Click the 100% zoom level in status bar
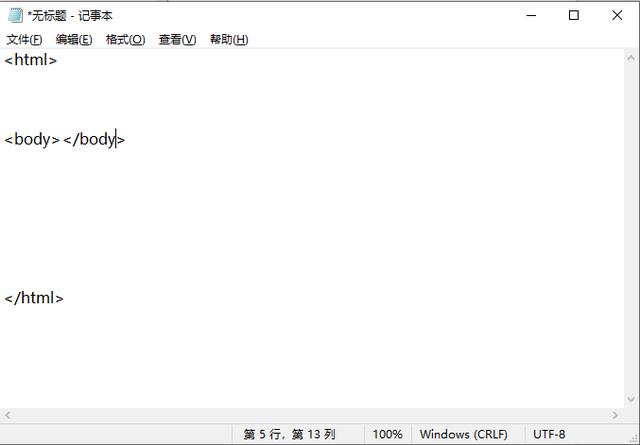The image size is (640, 445). [x=387, y=435]
